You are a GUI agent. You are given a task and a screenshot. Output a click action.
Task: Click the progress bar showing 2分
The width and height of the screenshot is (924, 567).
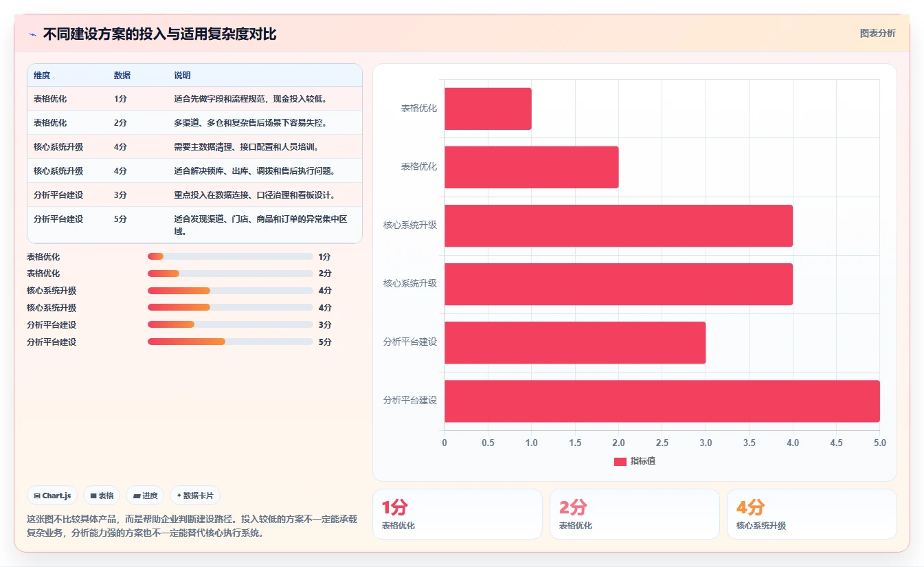click(x=230, y=274)
